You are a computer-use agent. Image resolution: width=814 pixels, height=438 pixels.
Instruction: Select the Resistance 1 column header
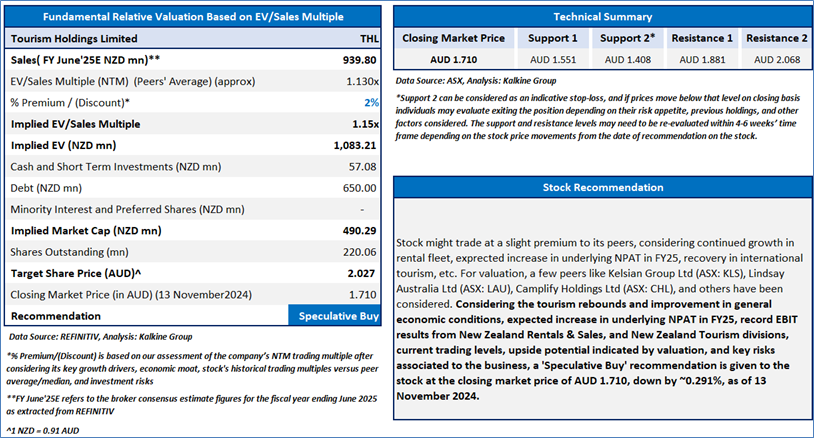click(702, 38)
